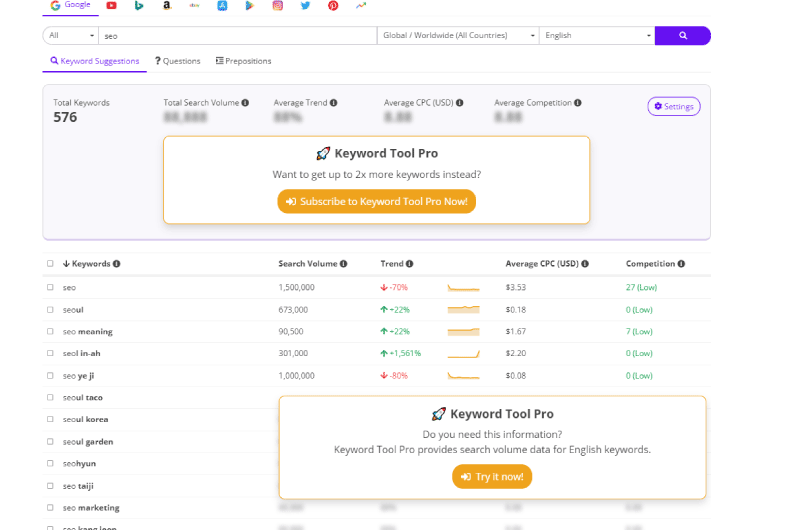Open the Global / Worldwide country dropdown
Viewport: 800px width, 530px height.
[x=458, y=36]
